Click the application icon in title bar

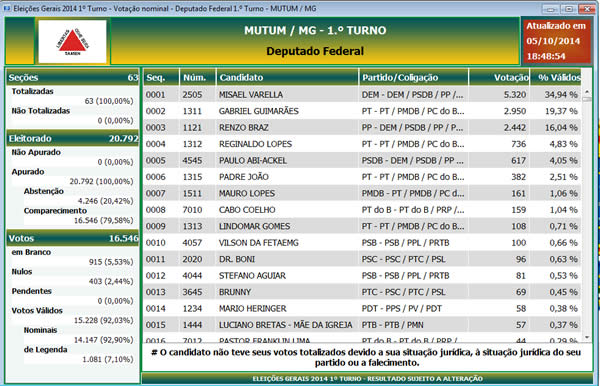click(7, 8)
